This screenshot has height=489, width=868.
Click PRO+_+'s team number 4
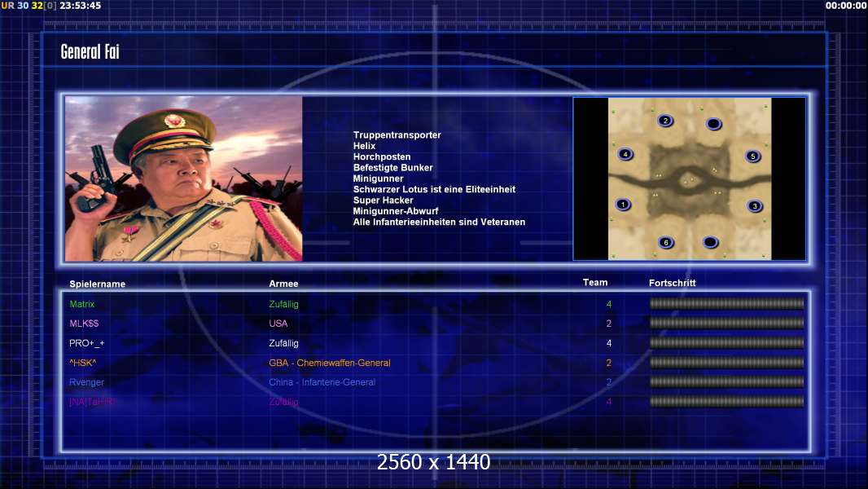click(609, 343)
